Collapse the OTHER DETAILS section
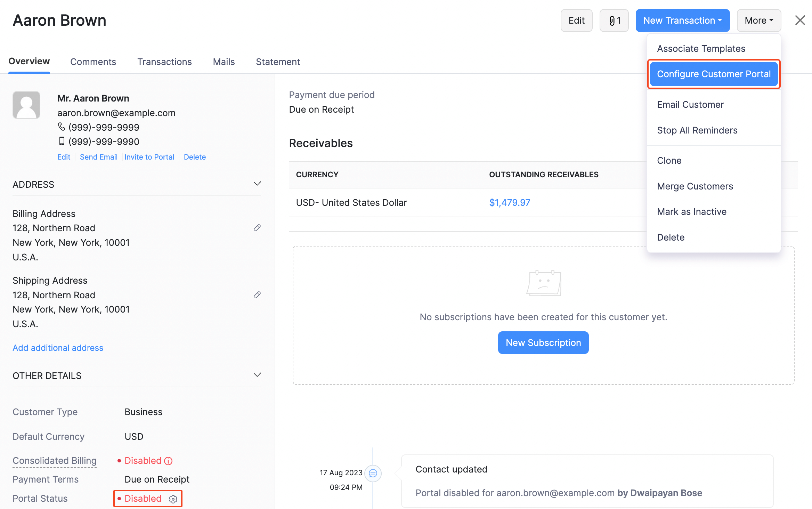 [x=257, y=375]
